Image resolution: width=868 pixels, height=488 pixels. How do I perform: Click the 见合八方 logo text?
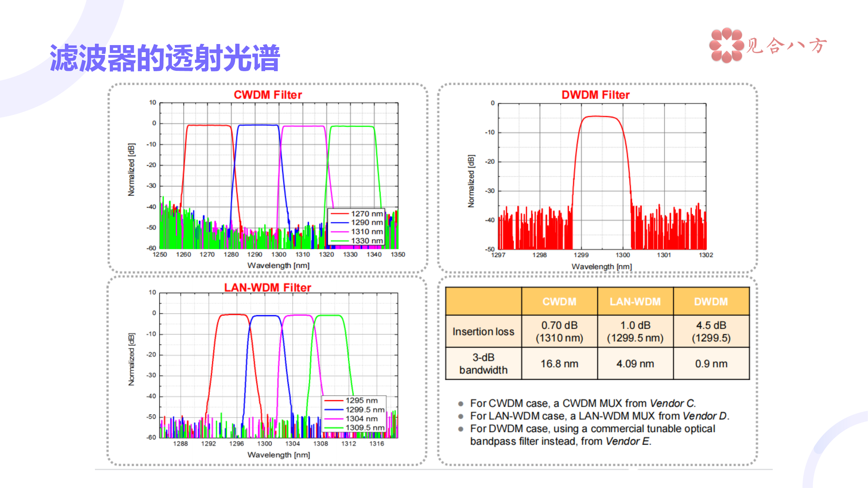coord(786,45)
